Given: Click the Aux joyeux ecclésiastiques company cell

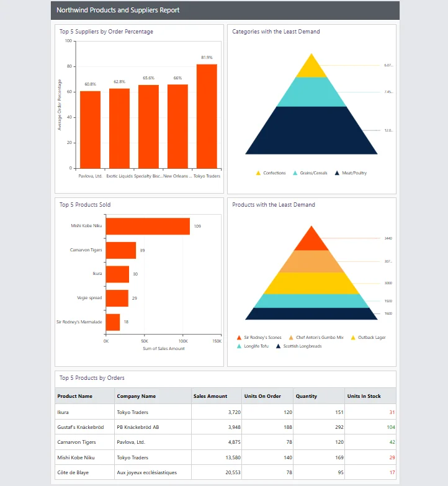Looking at the screenshot, I should point(153,472).
